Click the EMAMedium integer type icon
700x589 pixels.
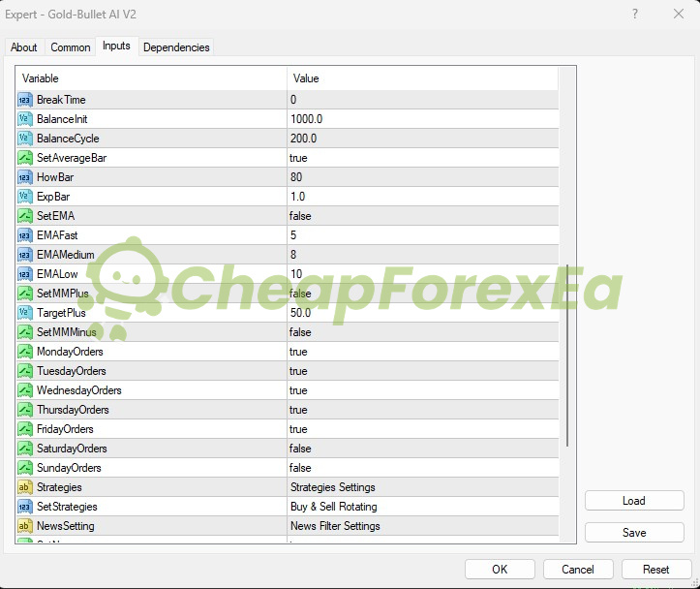25,255
